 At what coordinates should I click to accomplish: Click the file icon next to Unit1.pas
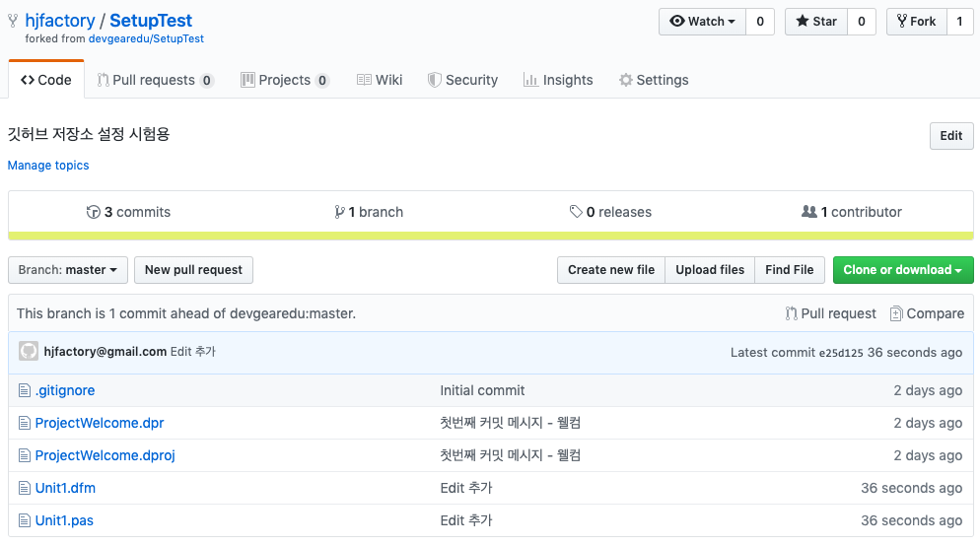pyautogui.click(x=25, y=521)
